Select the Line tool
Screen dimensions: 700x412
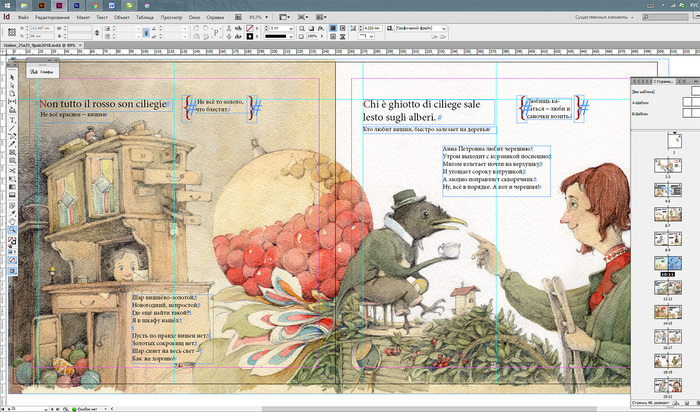(11, 129)
